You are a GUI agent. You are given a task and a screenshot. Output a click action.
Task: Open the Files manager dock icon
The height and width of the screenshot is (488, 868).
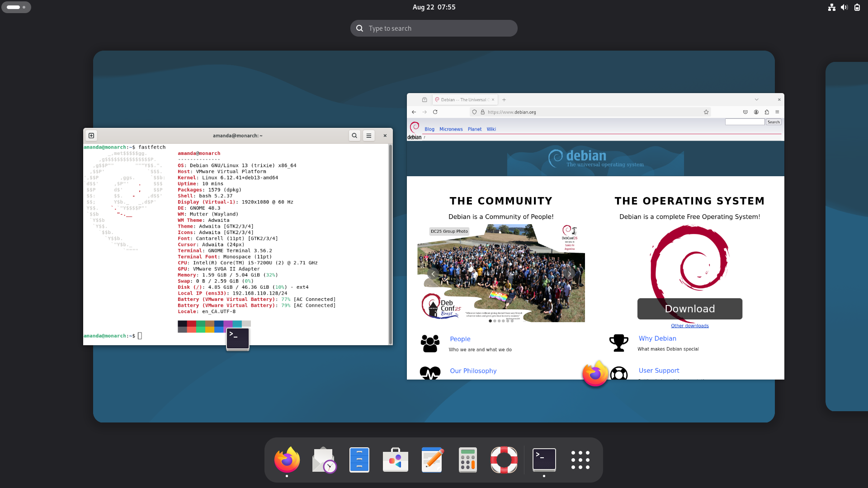click(x=359, y=460)
